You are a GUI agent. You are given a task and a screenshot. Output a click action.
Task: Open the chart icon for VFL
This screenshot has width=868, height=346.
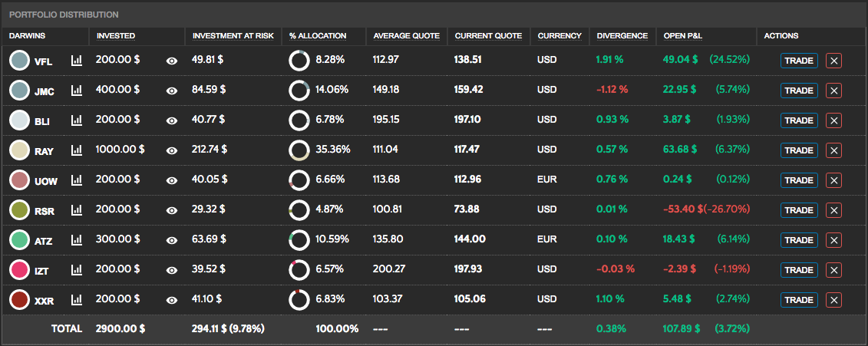point(77,61)
